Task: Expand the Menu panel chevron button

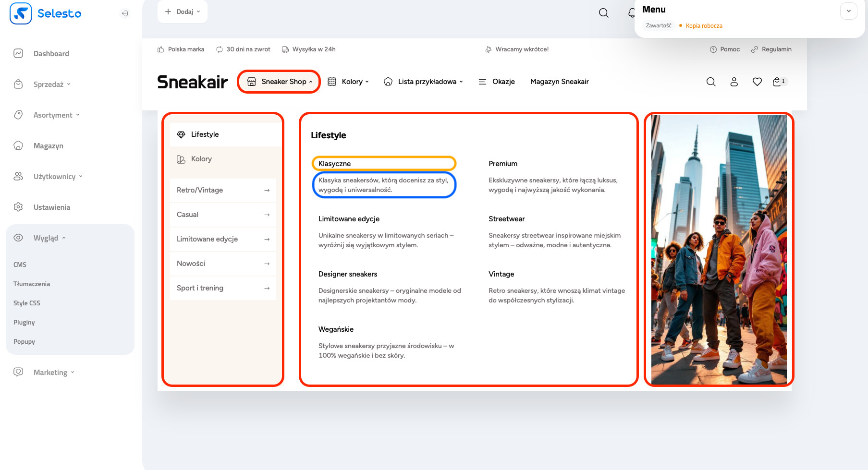Action: pos(848,11)
